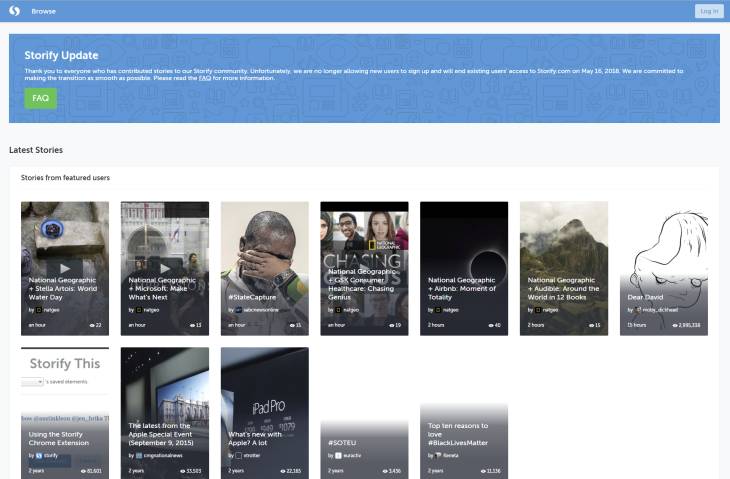
Task: Click the "Latest Stories" heading
Action: [36, 150]
